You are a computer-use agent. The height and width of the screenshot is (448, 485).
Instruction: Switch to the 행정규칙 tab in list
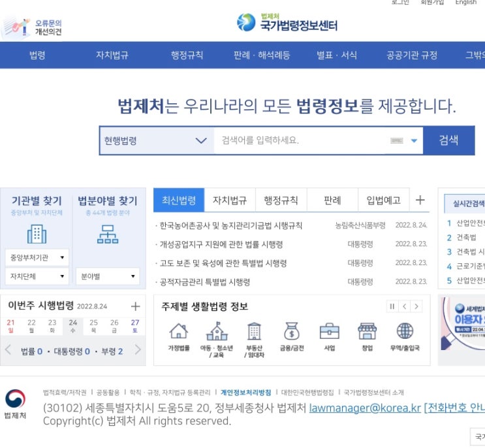pyautogui.click(x=281, y=200)
